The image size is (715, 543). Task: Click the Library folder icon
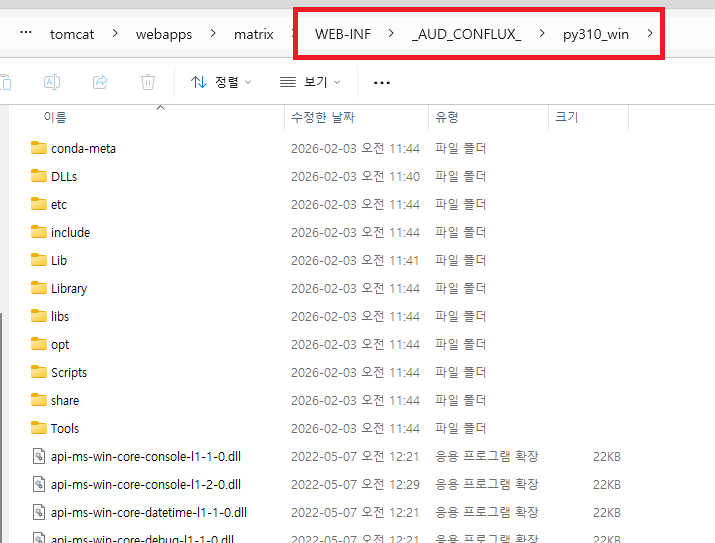(x=39, y=288)
